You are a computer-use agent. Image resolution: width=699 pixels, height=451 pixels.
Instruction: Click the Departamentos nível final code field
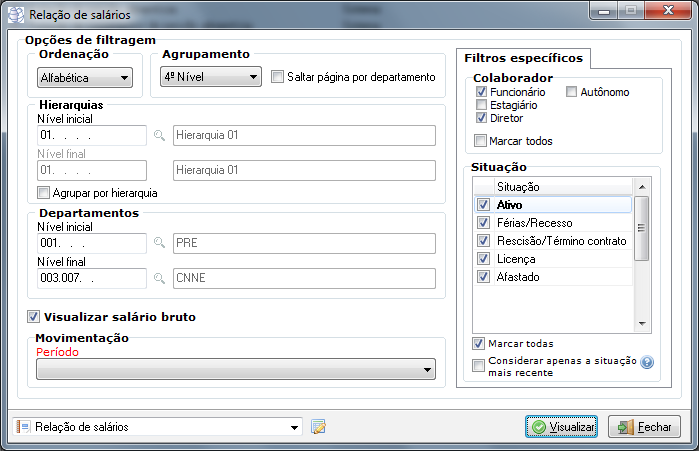[92, 278]
